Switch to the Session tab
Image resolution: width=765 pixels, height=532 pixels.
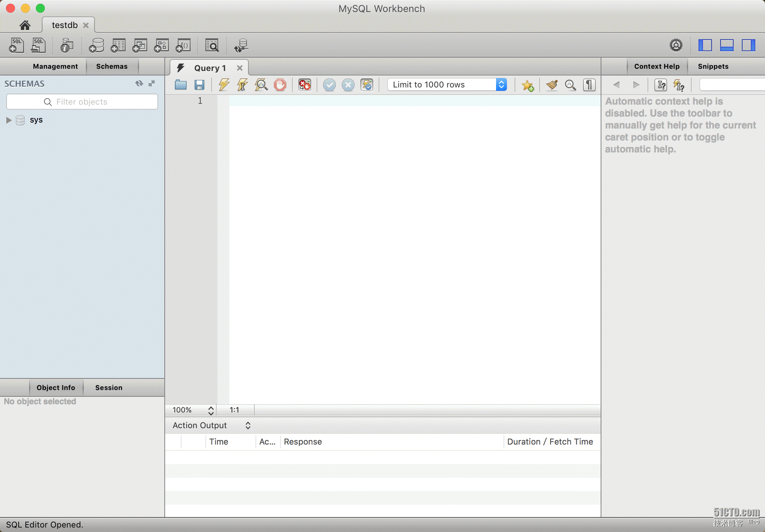pos(109,387)
